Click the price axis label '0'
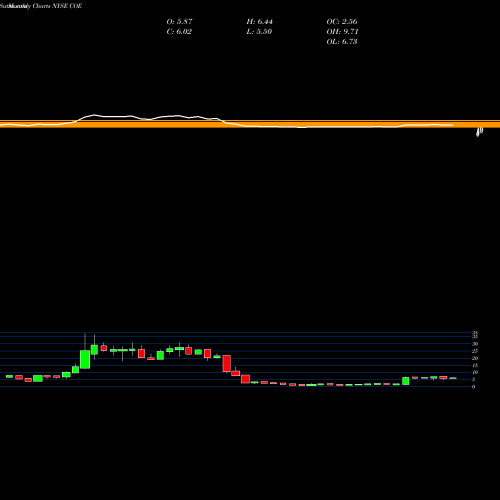 473,387
